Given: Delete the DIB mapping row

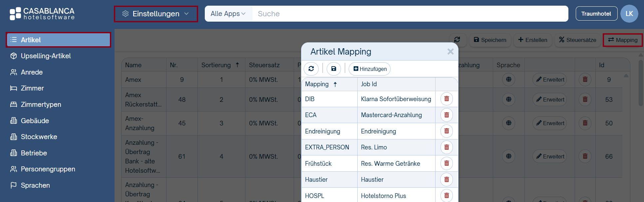Looking at the screenshot, I should [447, 99].
